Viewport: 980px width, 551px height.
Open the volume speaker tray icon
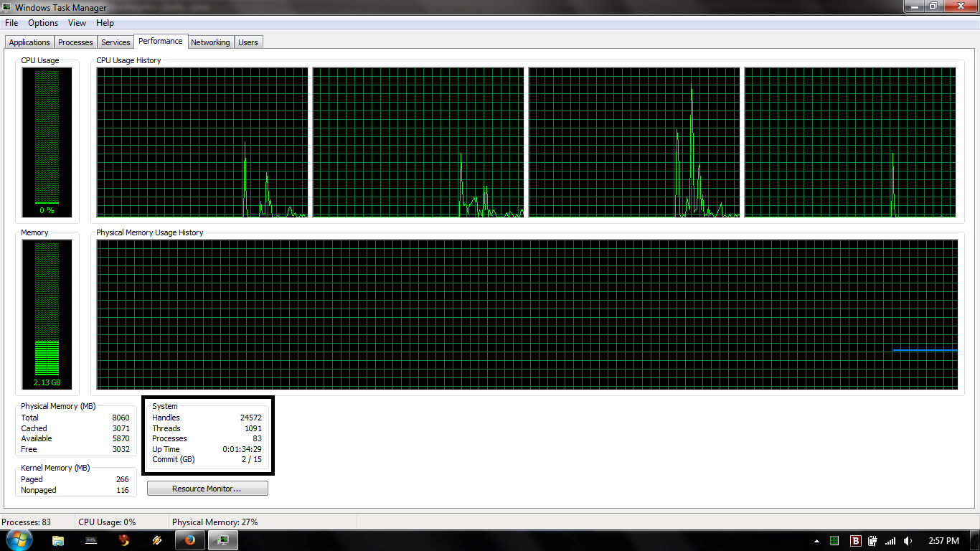tap(908, 541)
